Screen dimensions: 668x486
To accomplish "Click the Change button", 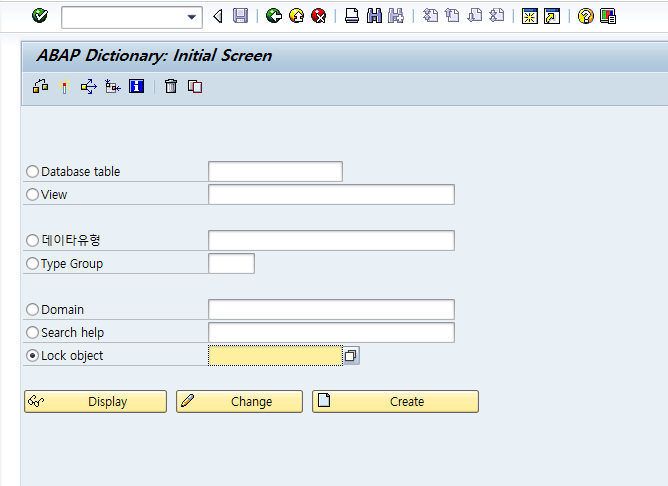I will pos(239,402).
